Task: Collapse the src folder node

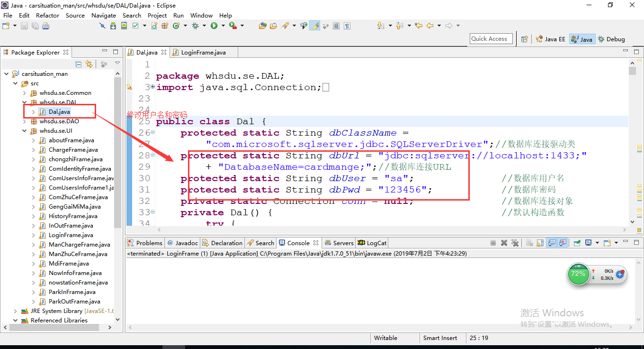Action: pos(15,83)
